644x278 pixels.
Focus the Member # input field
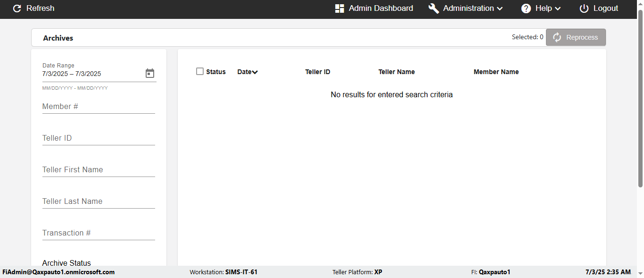(99, 107)
